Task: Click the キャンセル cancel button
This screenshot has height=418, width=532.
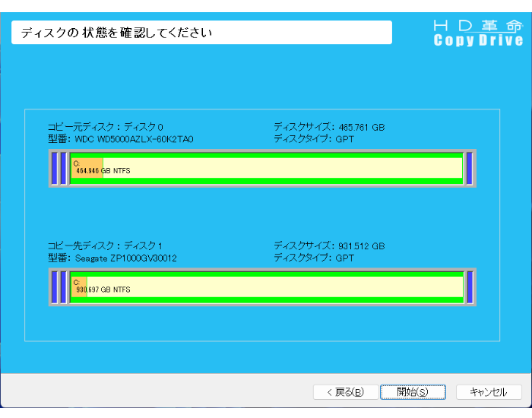Action: [x=488, y=392]
